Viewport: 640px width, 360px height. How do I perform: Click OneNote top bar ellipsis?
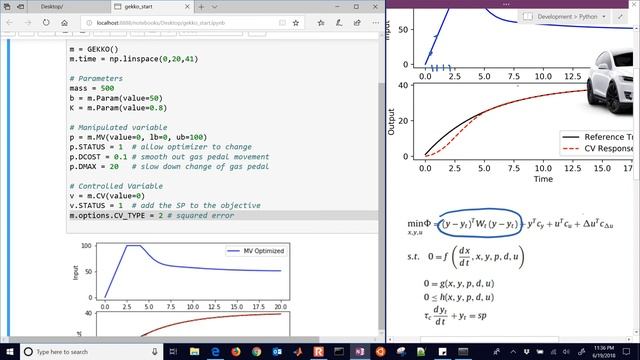[506, 4]
